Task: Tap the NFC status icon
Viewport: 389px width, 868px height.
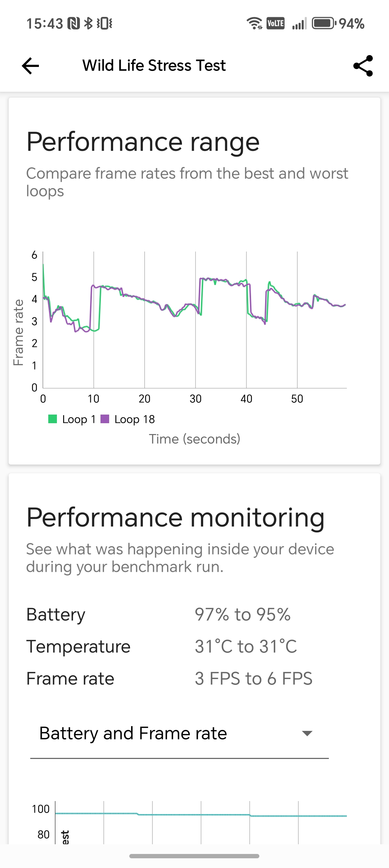Action: 73,24
